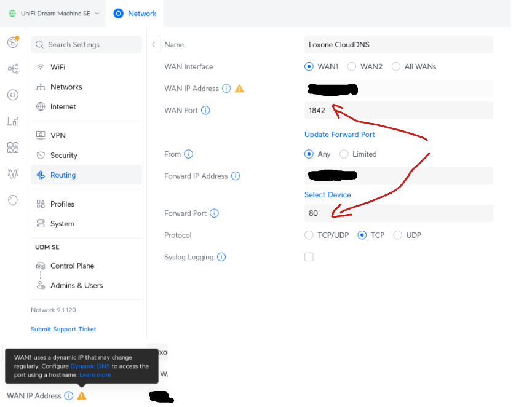Click the Network 9.1.120 version text
This screenshot has width=532, height=407.
[x=54, y=310]
